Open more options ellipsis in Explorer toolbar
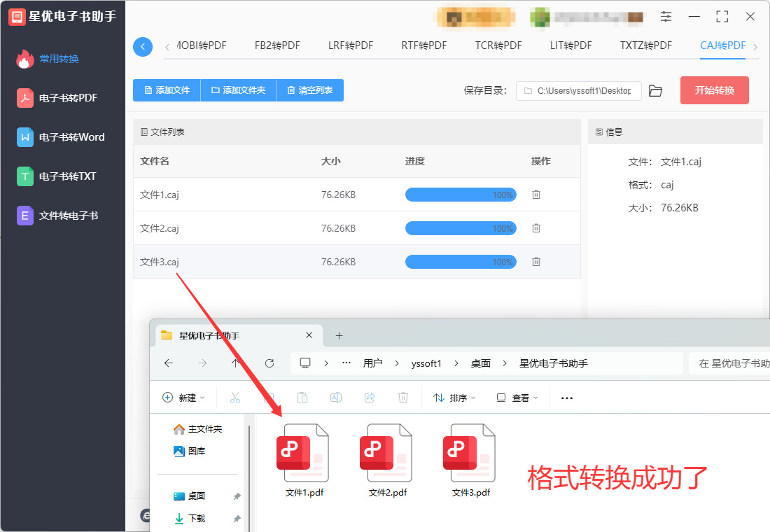The width and height of the screenshot is (770, 532). tap(567, 398)
